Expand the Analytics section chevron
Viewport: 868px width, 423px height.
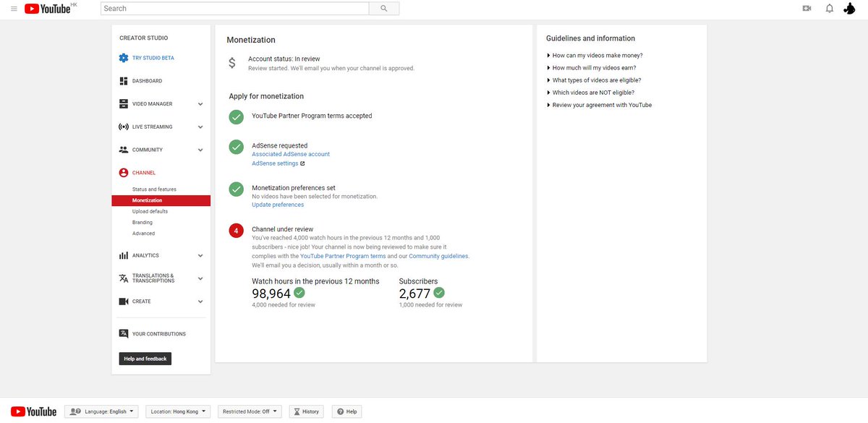coord(200,256)
